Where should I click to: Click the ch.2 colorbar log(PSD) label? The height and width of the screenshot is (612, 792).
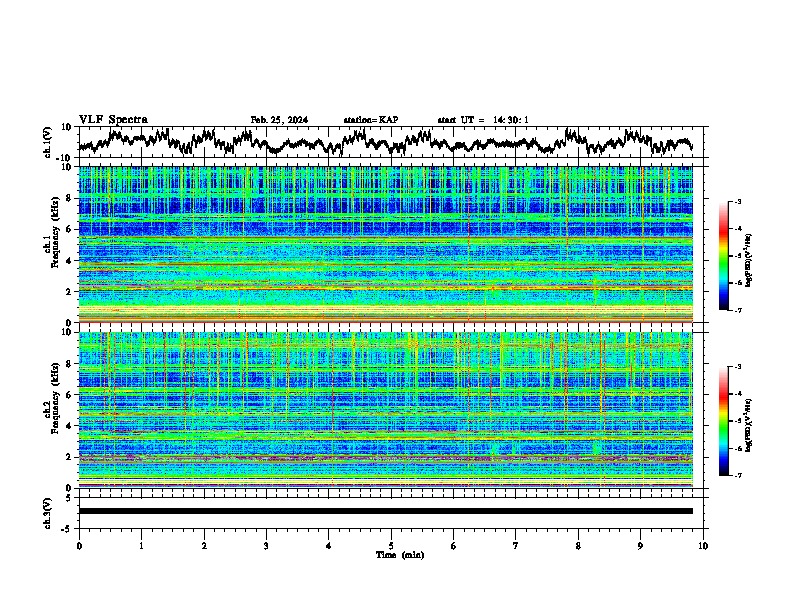click(750, 425)
